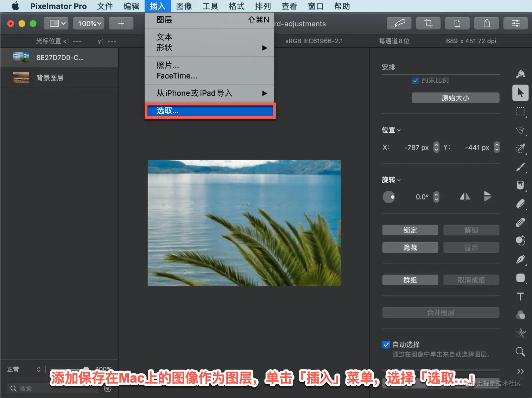
Task: Select the Color Adjustments tool
Action: [520, 241]
